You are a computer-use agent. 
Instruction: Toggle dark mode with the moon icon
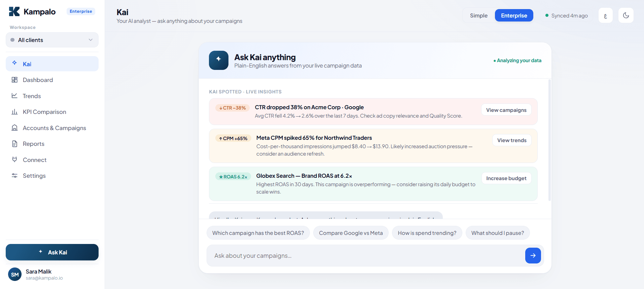tap(626, 15)
